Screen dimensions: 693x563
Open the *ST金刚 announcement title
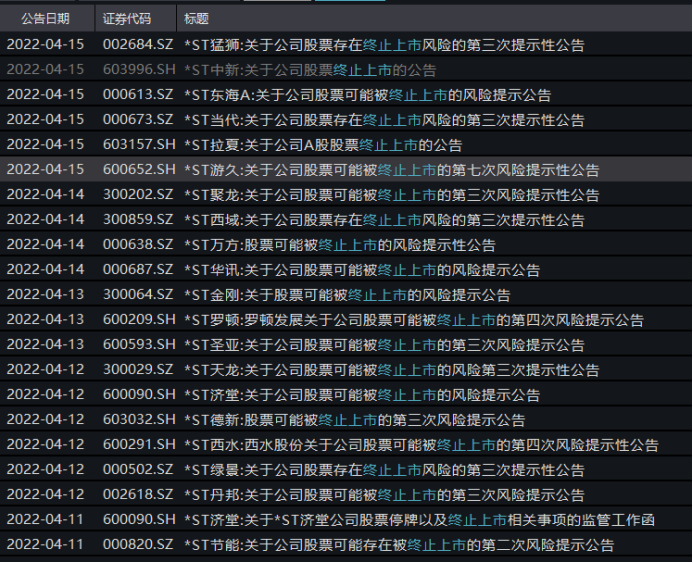pyautogui.click(x=347, y=295)
